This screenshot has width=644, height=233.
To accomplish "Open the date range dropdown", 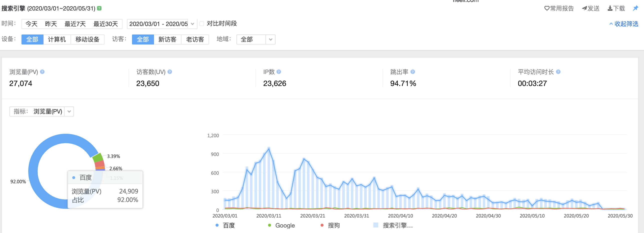I will coord(192,24).
